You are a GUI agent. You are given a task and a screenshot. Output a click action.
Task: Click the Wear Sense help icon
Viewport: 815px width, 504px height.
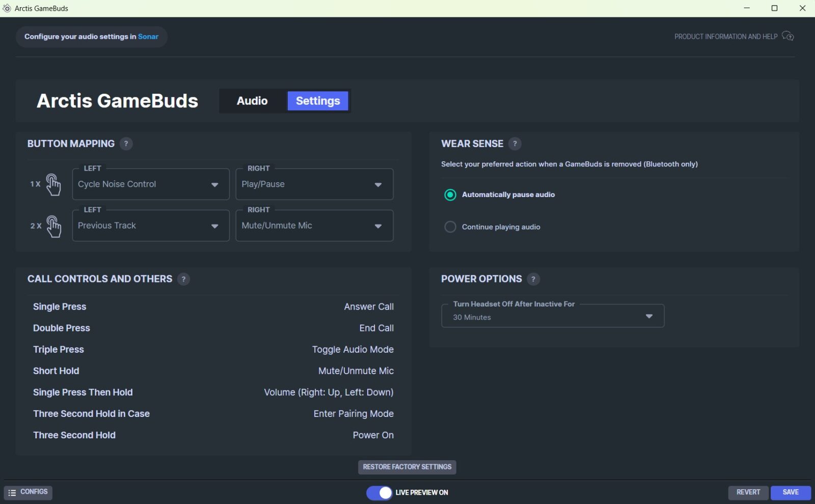pyautogui.click(x=514, y=144)
